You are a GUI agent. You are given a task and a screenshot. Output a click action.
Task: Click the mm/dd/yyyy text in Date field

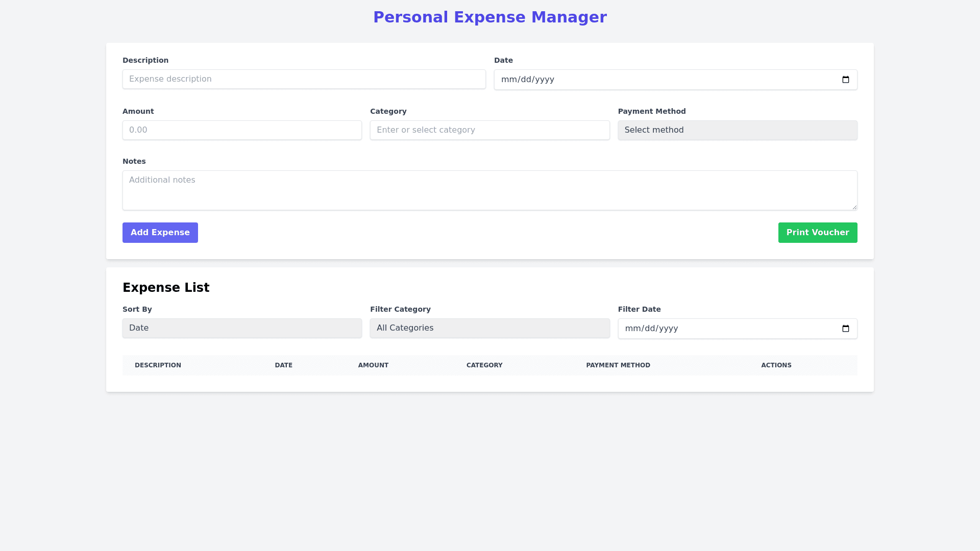[528, 80]
